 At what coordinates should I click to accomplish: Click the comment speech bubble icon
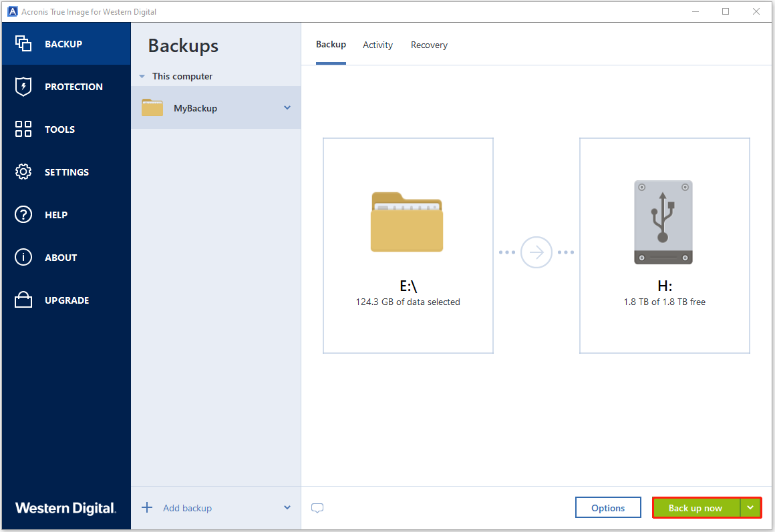317,508
